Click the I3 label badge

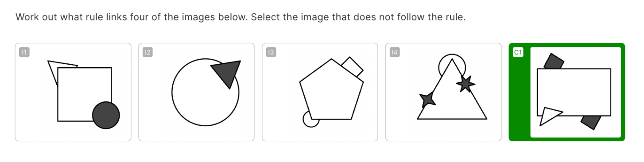271,53
